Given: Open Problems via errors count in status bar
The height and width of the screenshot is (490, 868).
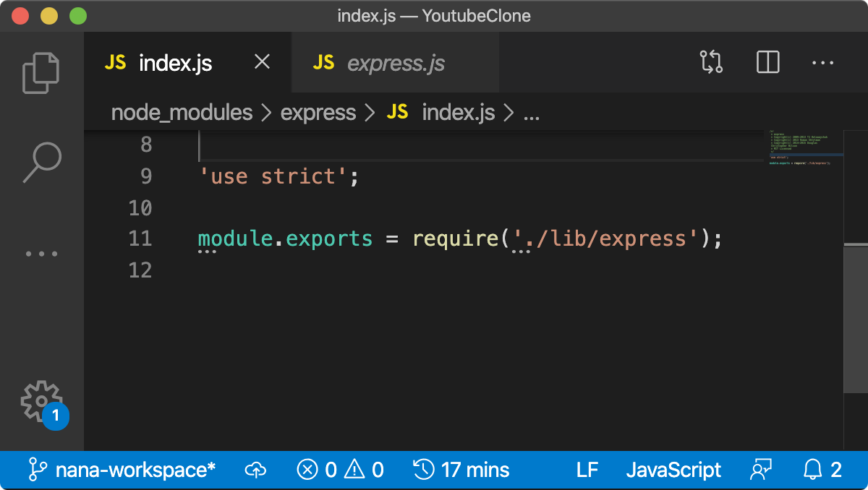Looking at the screenshot, I should point(318,470).
